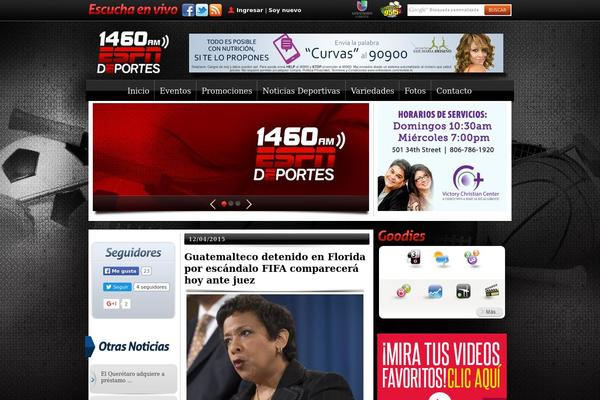
Task: Click the Victory Christian Center ad
Action: [442, 159]
